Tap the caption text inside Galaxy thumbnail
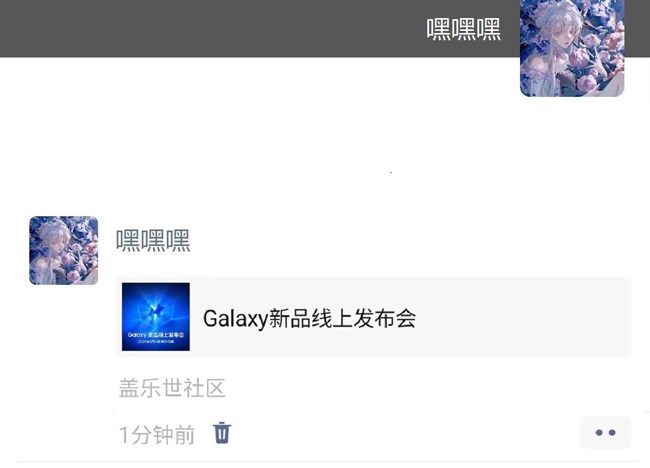 156,337
